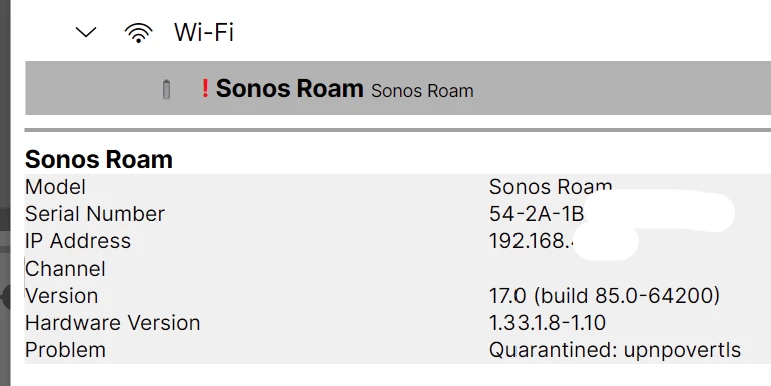Click the Hardware Version label
The image size is (771, 386).
click(113, 323)
